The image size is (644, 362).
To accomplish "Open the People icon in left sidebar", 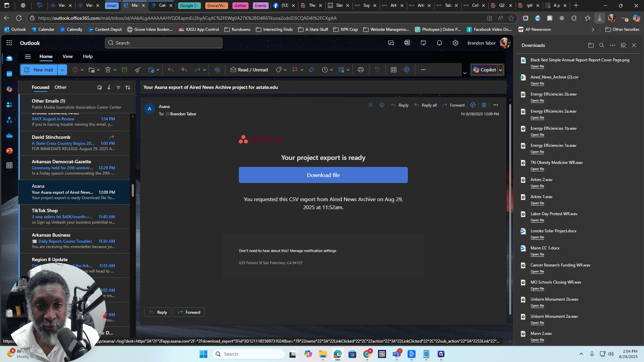I will (9, 105).
